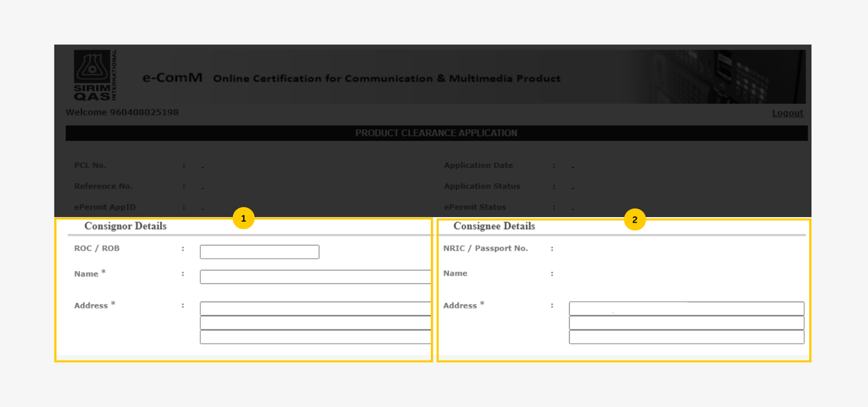Click the third Consignor Address line
The height and width of the screenshot is (407, 868).
click(x=315, y=336)
